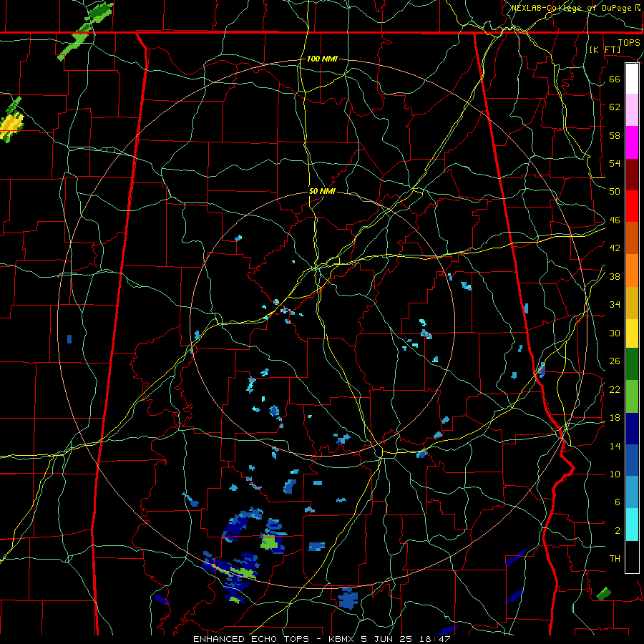This screenshot has height=644, width=644.
Task: Click the "TH" threshold label
Action: (615, 559)
